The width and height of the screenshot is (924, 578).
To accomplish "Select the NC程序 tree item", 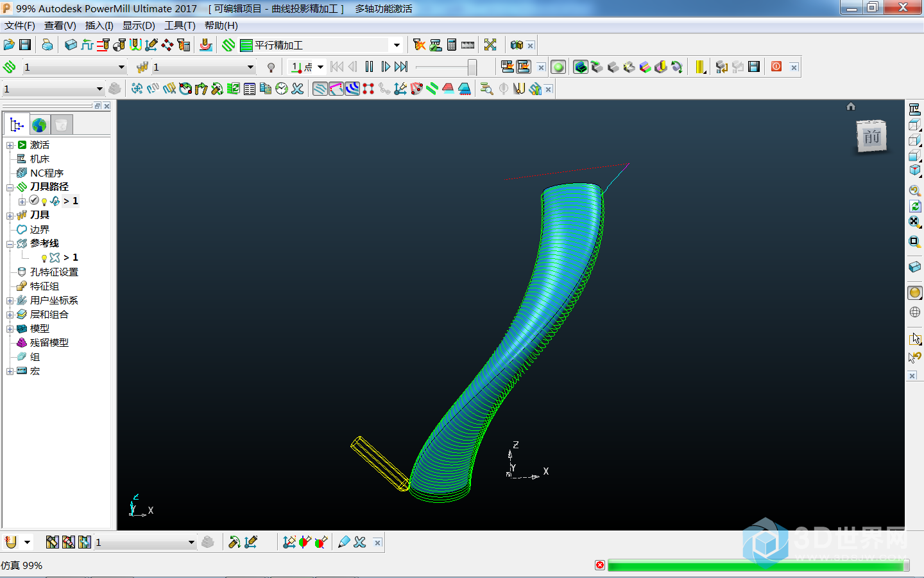I will pos(47,173).
